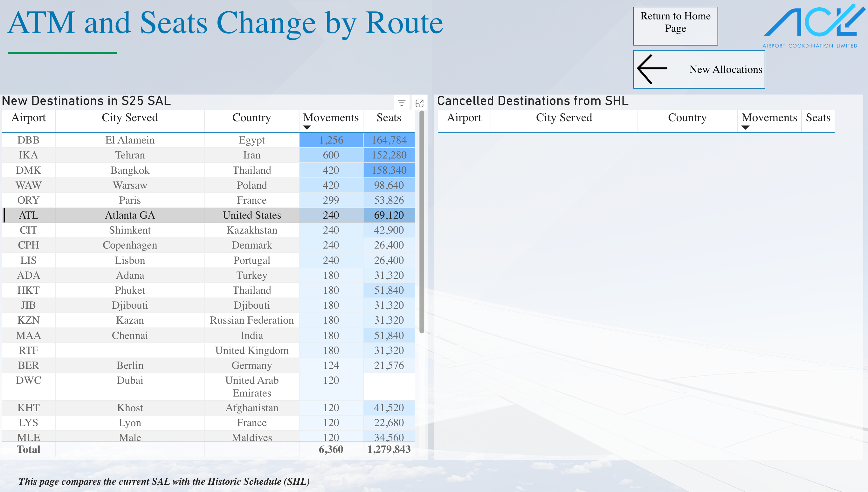The width and height of the screenshot is (868, 492).
Task: Select the HKT airport cell
Action: (x=28, y=290)
